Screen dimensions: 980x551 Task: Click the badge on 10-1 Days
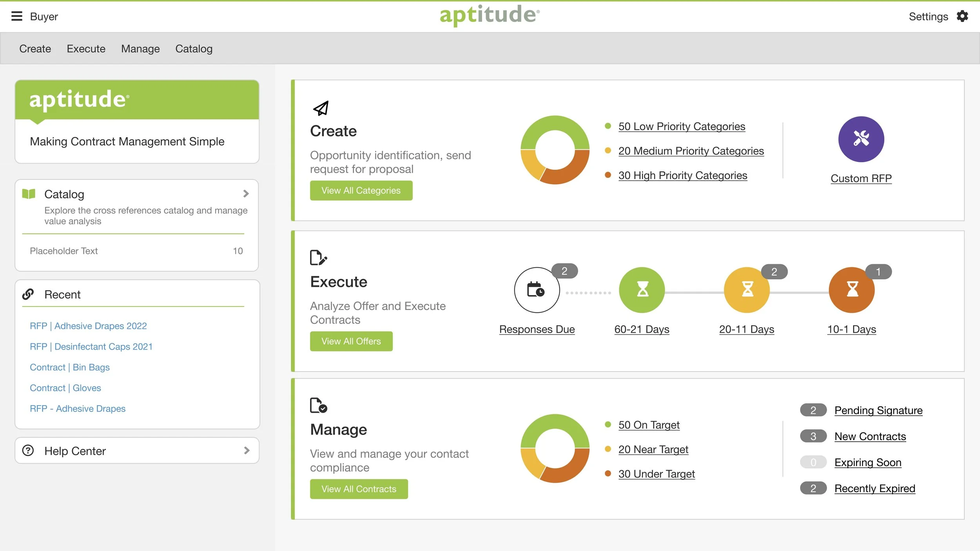point(878,272)
